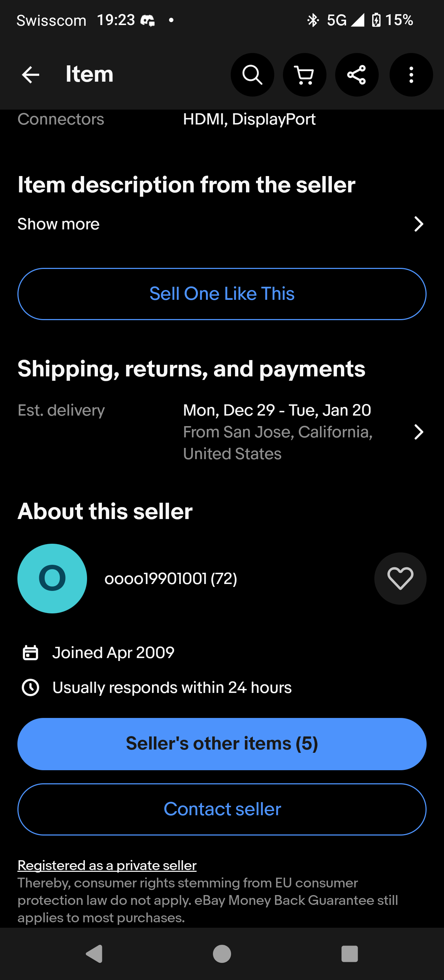Open the shopping cart
This screenshot has height=980, width=444.
pos(304,74)
